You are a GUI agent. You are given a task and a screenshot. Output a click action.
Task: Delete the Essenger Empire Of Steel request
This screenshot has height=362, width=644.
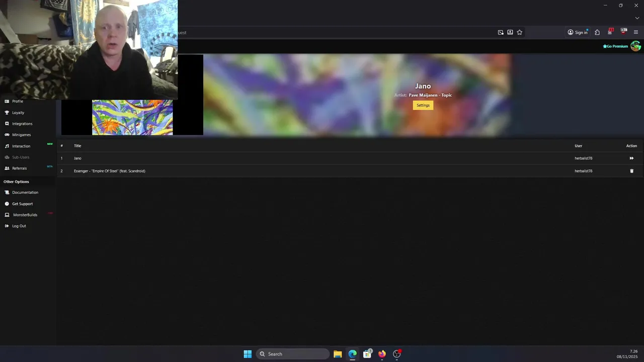(632, 171)
